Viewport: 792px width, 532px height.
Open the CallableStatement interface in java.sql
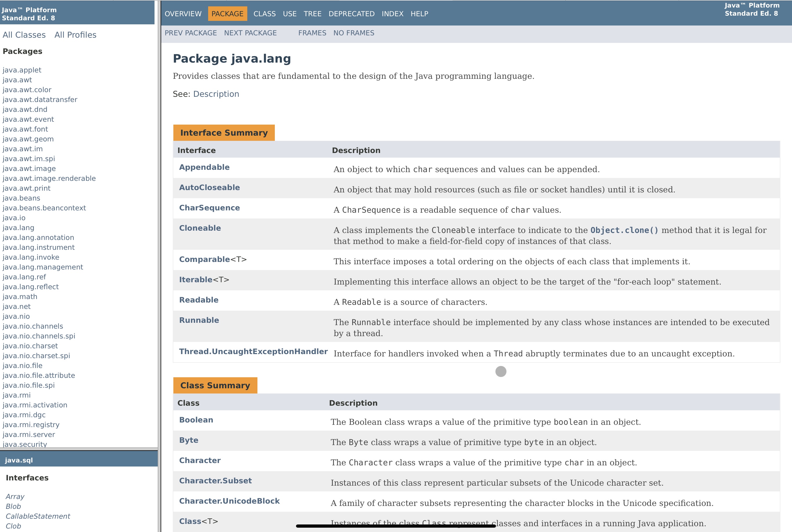38,516
